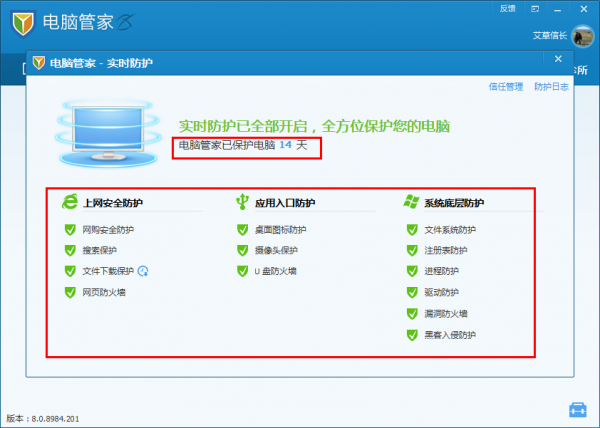The height and width of the screenshot is (428, 600).
Task: Toggle the shield for 搜索保护
Action: click(70, 250)
